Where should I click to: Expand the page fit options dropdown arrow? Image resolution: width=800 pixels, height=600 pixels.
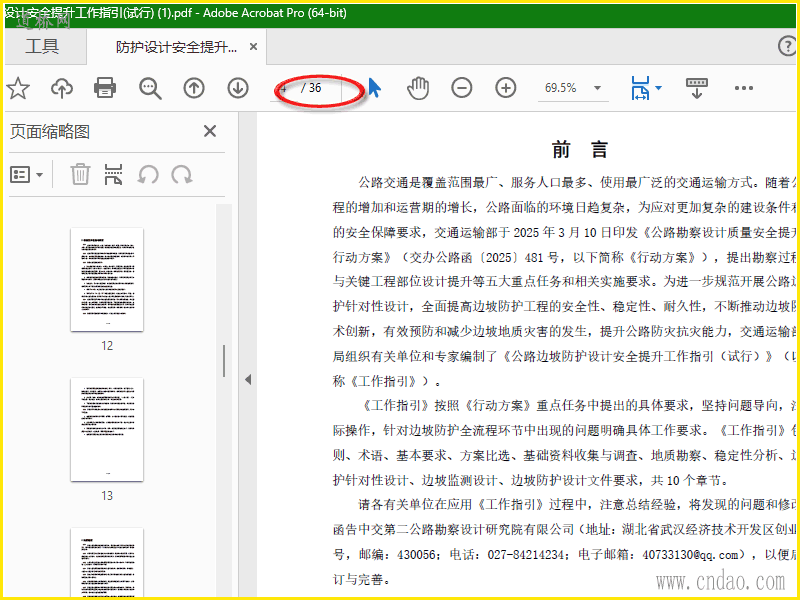pos(658,88)
